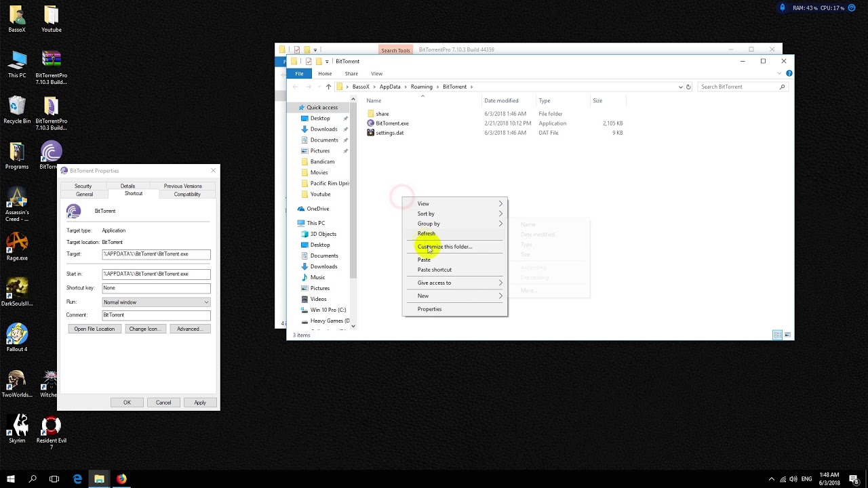Select the Skyrim desktop shortcut

point(17,429)
